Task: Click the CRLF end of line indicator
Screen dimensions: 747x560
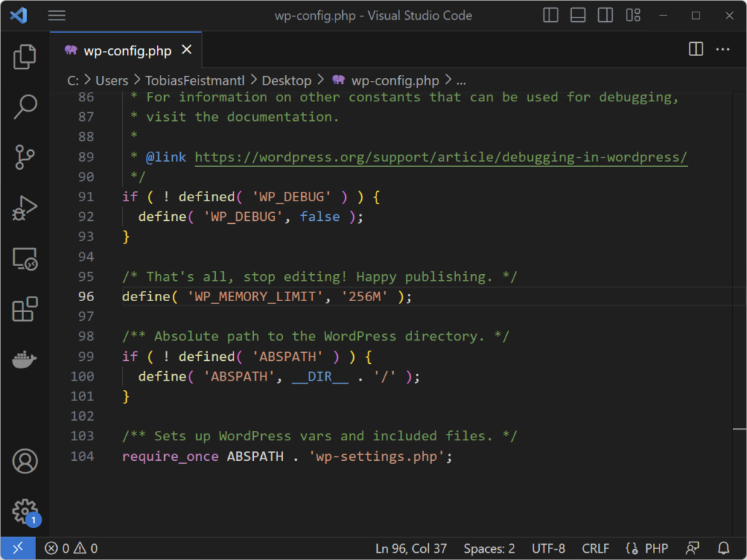Action: 596,548
